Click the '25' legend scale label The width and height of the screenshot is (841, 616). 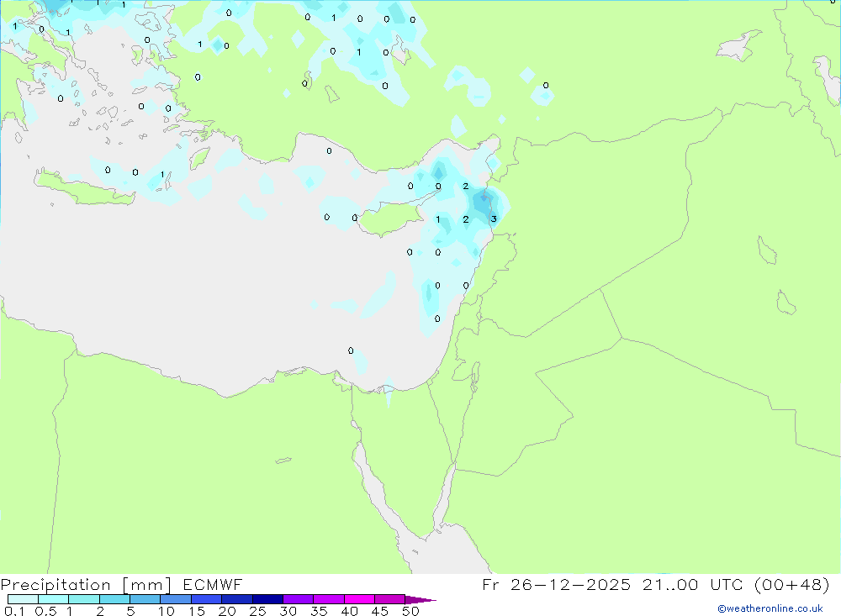point(258,611)
